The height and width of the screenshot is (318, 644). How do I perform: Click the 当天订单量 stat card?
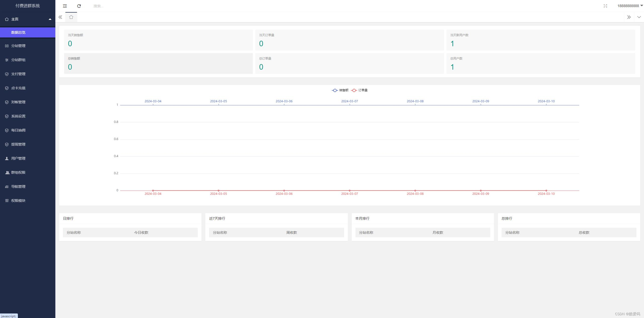click(349, 40)
